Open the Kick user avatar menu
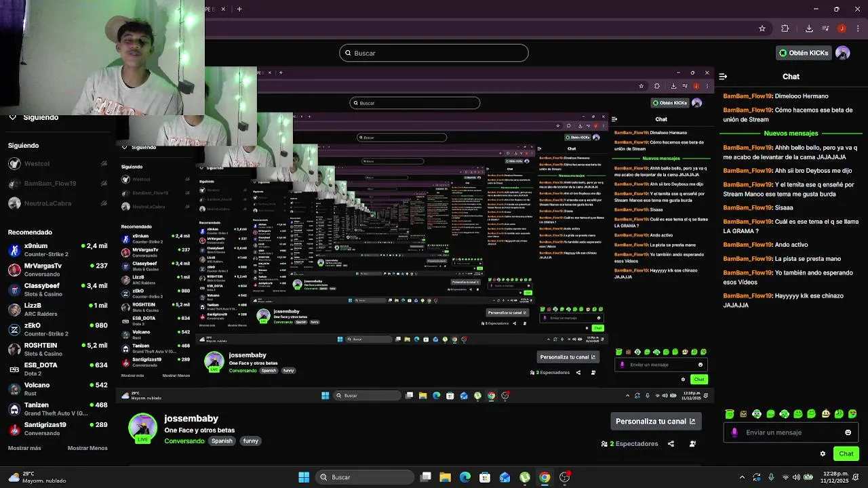Viewport: 868px width, 488px height. tap(843, 53)
